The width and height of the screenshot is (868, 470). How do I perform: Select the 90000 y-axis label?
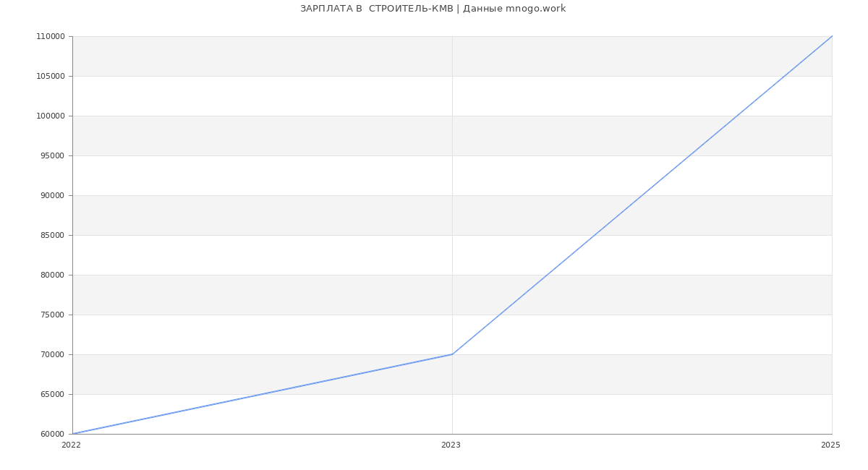point(52,196)
